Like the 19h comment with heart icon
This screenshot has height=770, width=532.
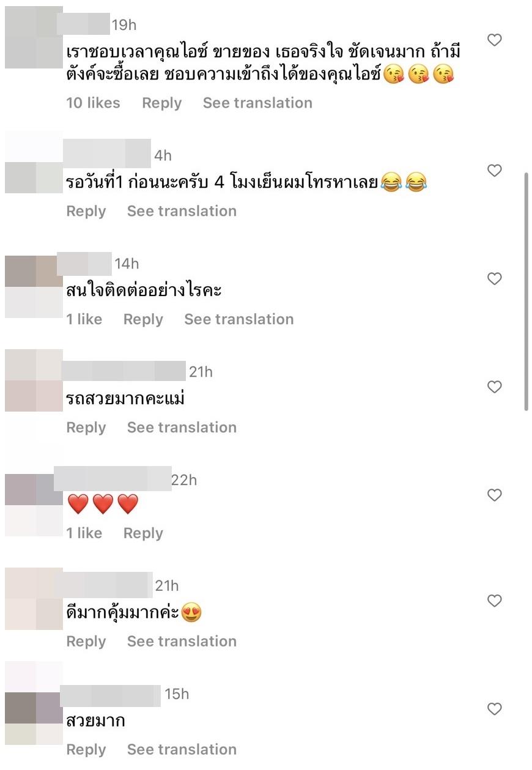coord(494,40)
